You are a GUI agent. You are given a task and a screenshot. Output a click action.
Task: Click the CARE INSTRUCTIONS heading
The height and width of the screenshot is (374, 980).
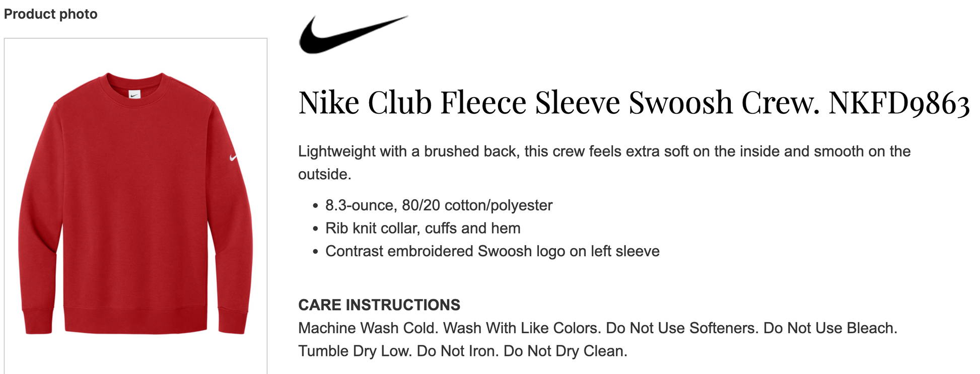pos(379,305)
